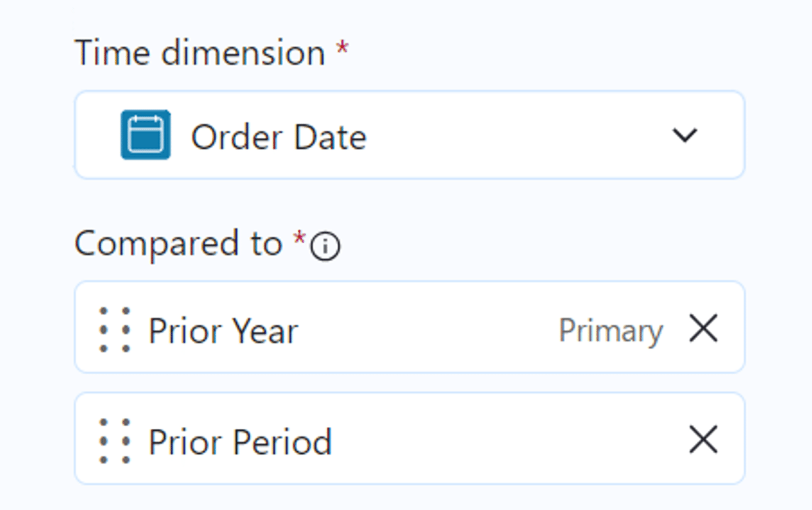Click the calendar icon beside Order Date
The width and height of the screenshot is (812, 510).
145,135
